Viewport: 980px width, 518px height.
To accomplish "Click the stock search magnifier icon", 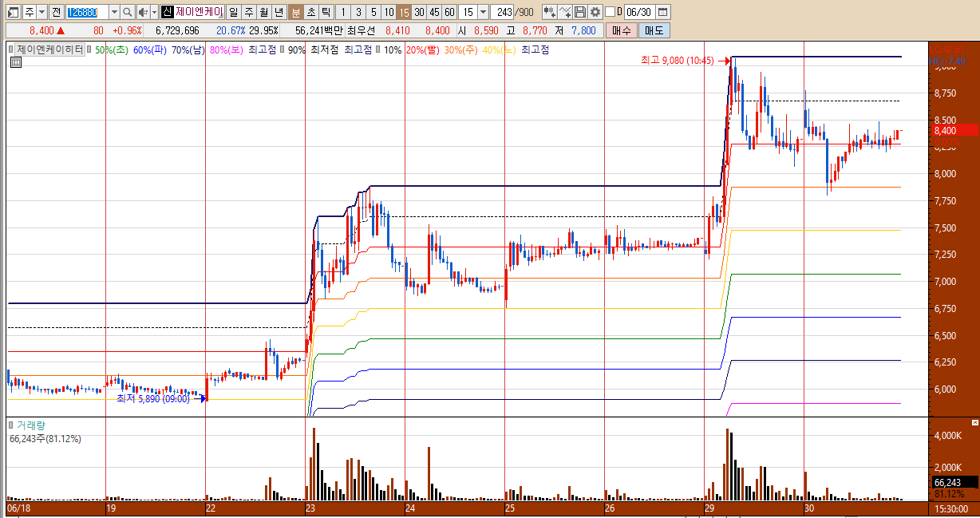I will coord(128,12).
